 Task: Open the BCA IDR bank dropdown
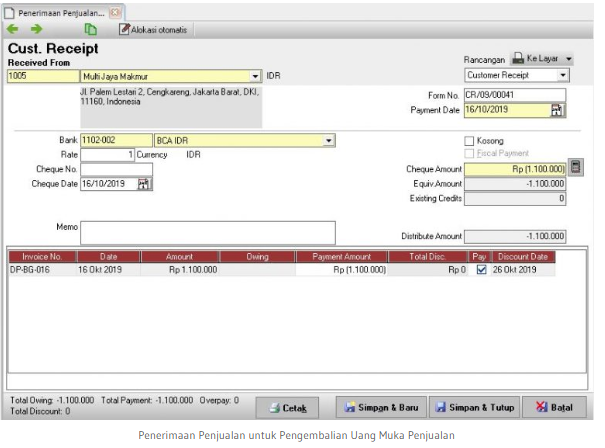pos(328,141)
